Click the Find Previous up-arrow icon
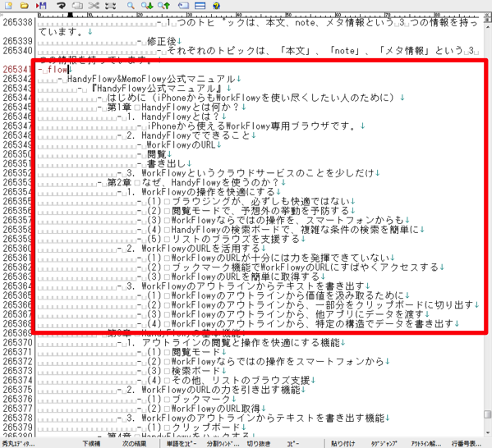 pyautogui.click(x=163, y=5)
